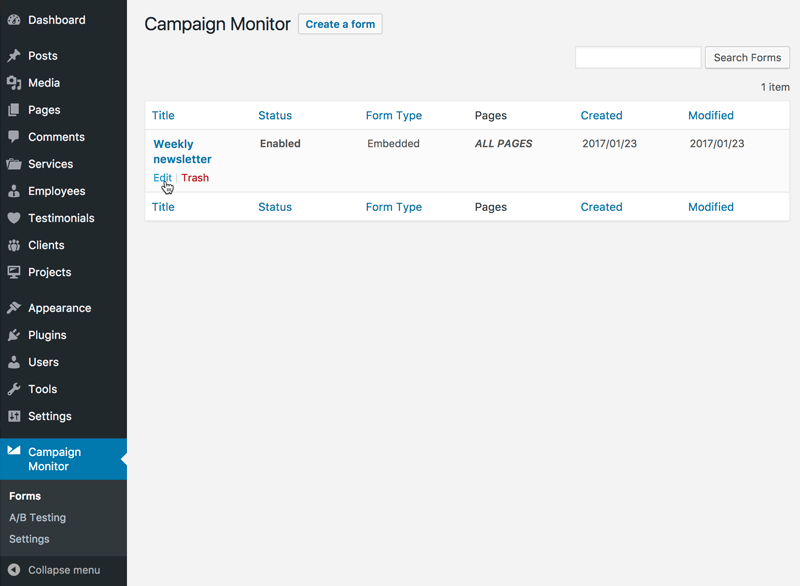The width and height of the screenshot is (800, 586).
Task: Click the Pages document icon
Action: (14, 110)
